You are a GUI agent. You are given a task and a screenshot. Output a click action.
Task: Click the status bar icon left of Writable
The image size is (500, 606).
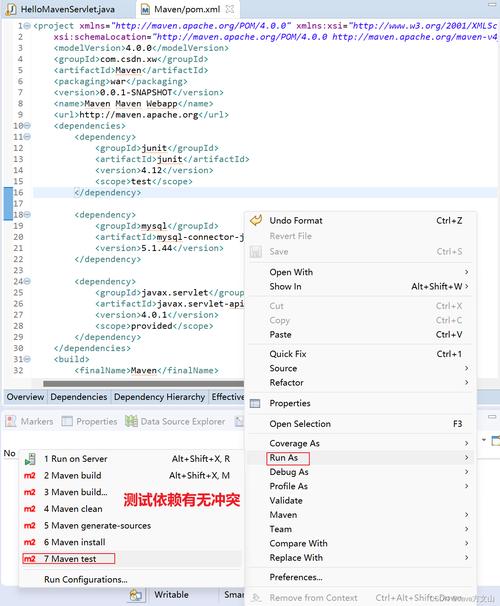point(136,594)
